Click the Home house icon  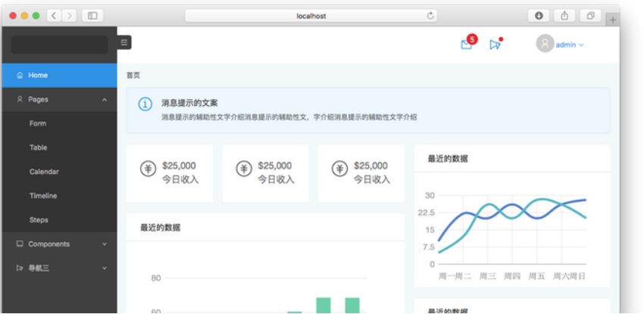tap(20, 76)
